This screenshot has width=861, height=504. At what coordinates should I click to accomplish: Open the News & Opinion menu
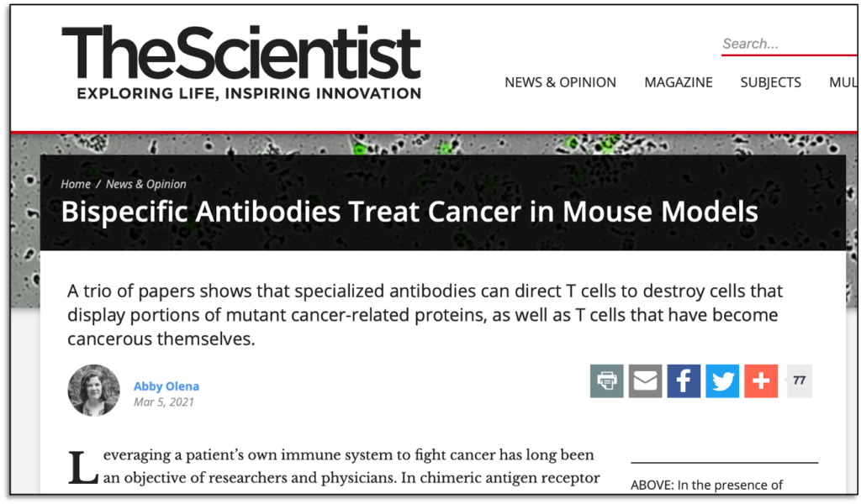pyautogui.click(x=560, y=82)
